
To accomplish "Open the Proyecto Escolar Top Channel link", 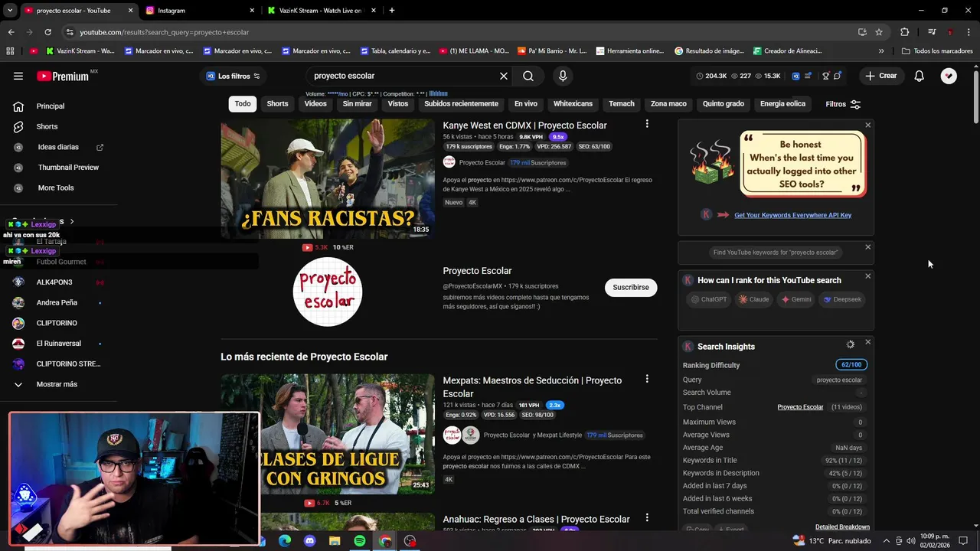I will point(800,407).
